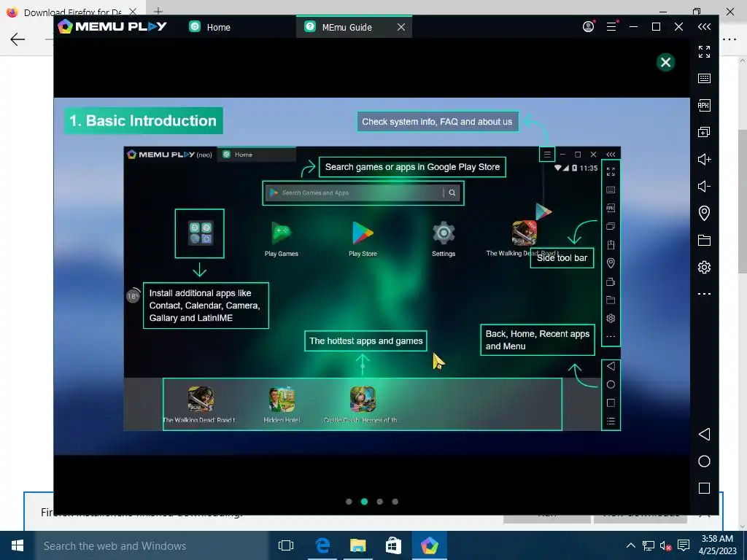Close the MEmu Guide tab
The image size is (747, 560).
pos(401,27)
